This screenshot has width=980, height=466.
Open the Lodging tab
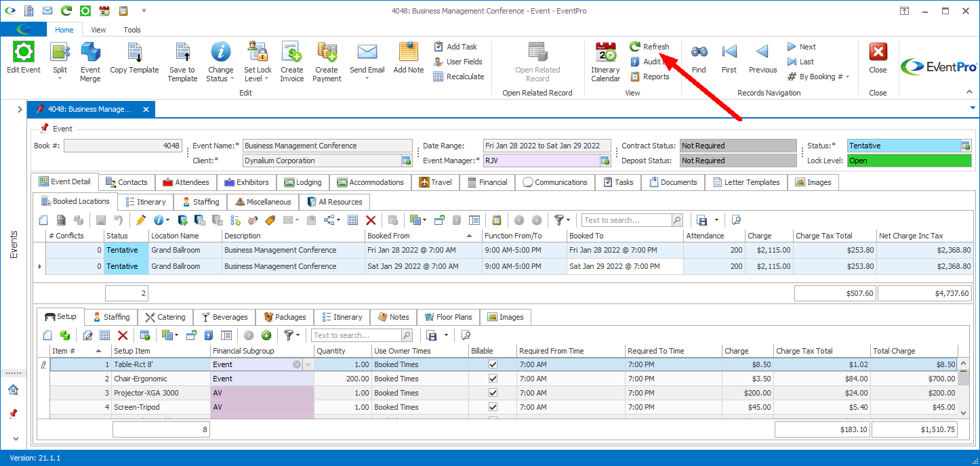pyautogui.click(x=303, y=182)
